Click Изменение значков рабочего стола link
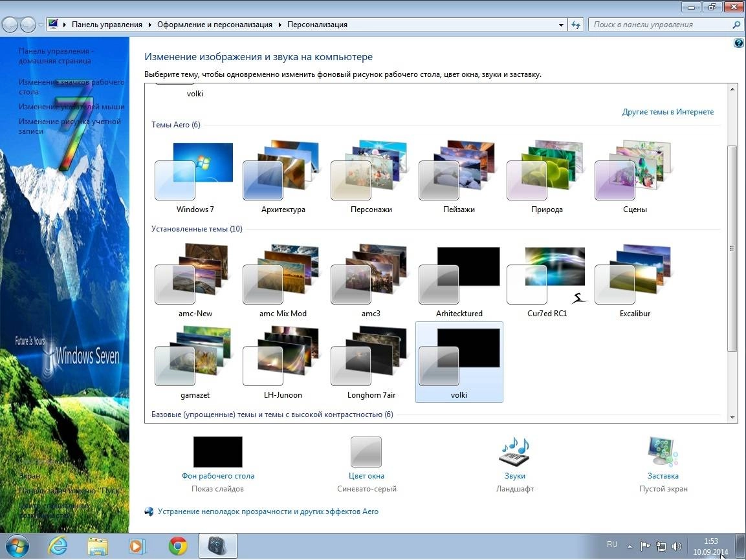 coord(71,87)
